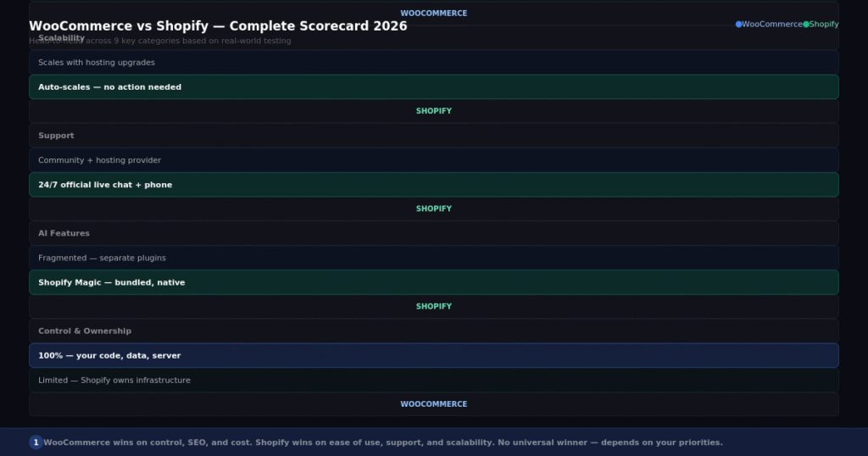Image resolution: width=868 pixels, height=456 pixels.
Task: Select the AI Features category label
Action: [64, 234]
